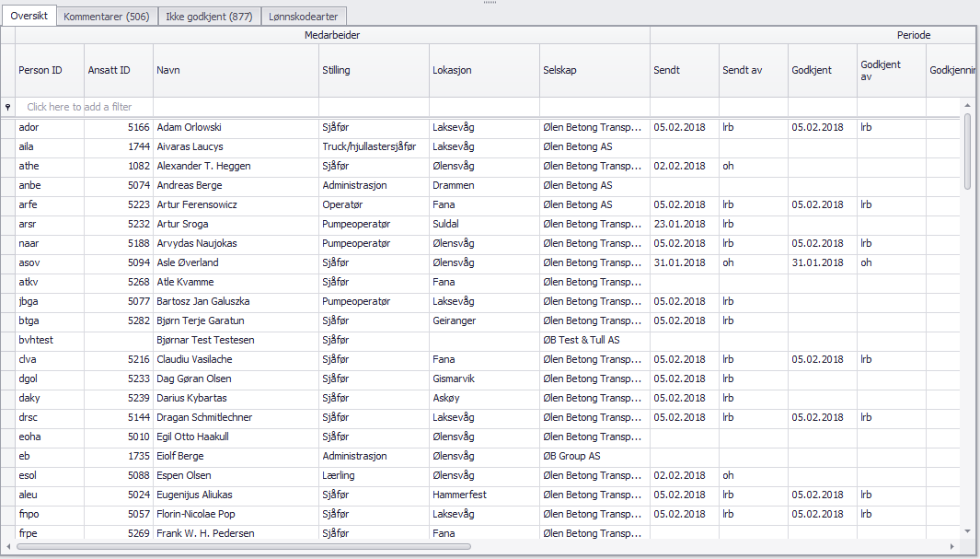The image size is (980, 559).
Task: Click the Sendt av column header
Action: point(753,71)
